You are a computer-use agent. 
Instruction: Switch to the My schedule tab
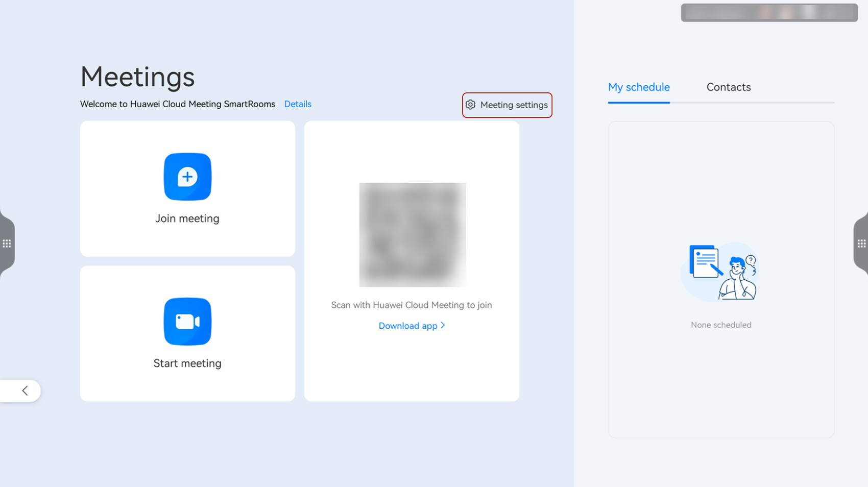pos(639,87)
